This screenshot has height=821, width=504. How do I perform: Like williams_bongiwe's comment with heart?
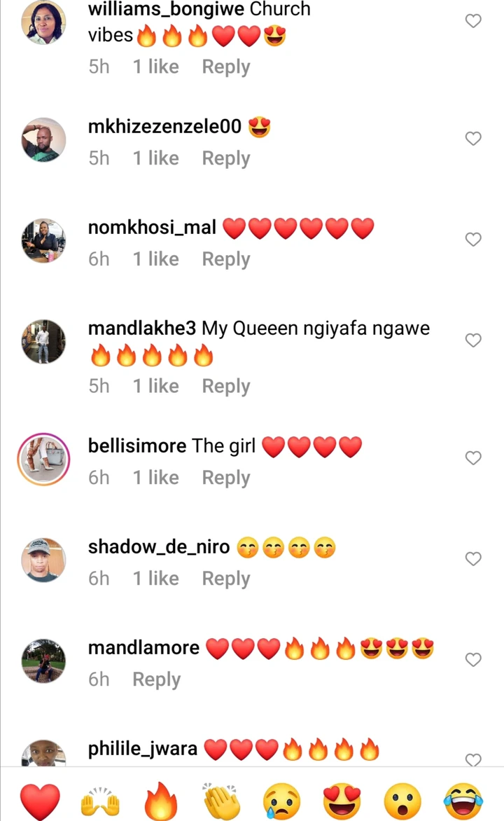tap(473, 21)
